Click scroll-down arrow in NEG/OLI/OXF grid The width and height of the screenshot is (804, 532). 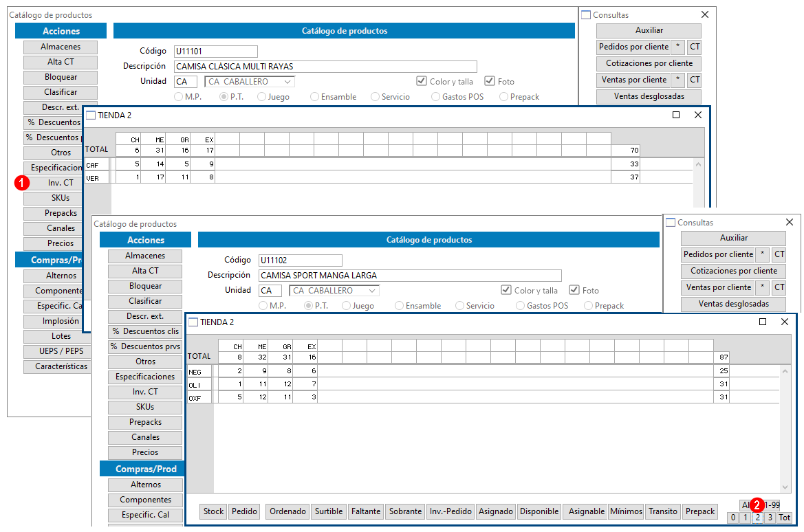coord(785,487)
